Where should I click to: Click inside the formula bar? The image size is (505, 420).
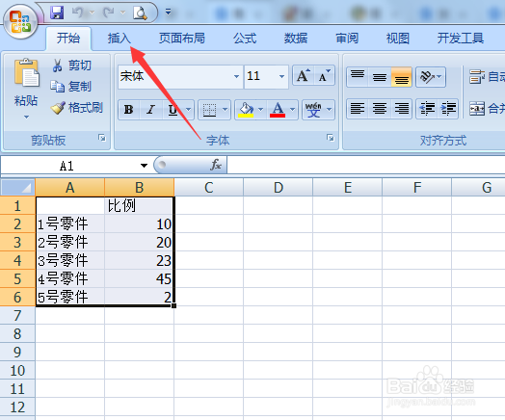pyautogui.click(x=366, y=165)
